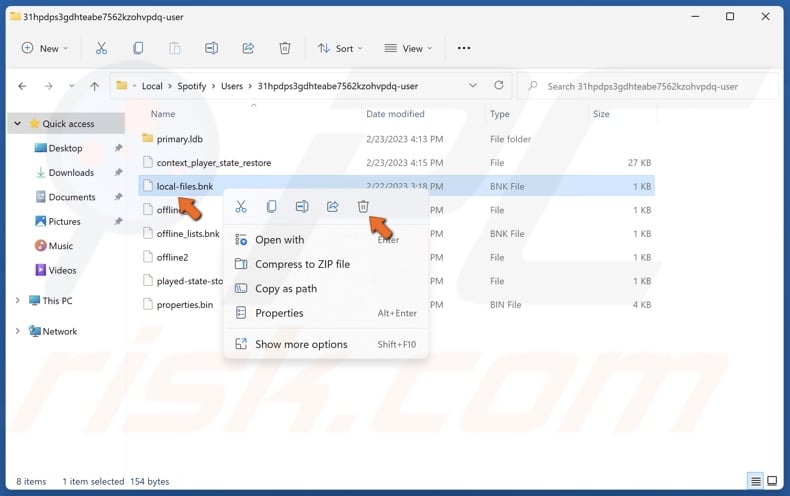Image resolution: width=790 pixels, height=496 pixels.
Task: Open Properties from the context menu
Action: [x=326, y=313]
